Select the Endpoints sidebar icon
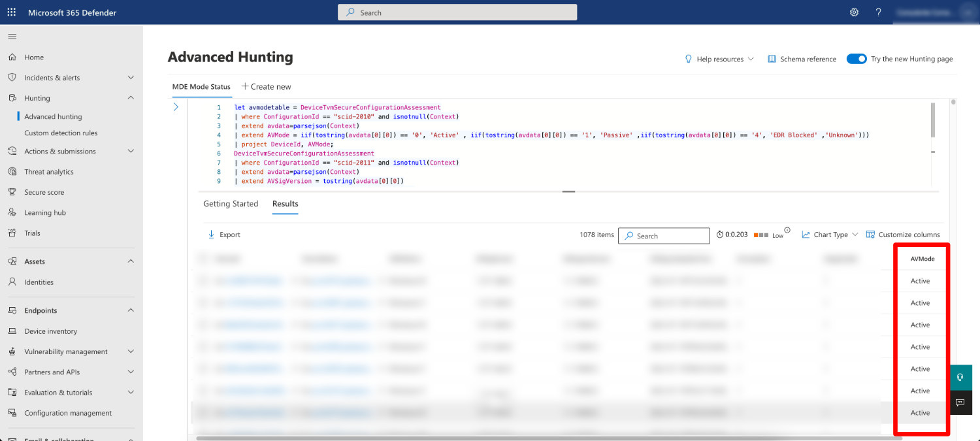 click(12, 310)
